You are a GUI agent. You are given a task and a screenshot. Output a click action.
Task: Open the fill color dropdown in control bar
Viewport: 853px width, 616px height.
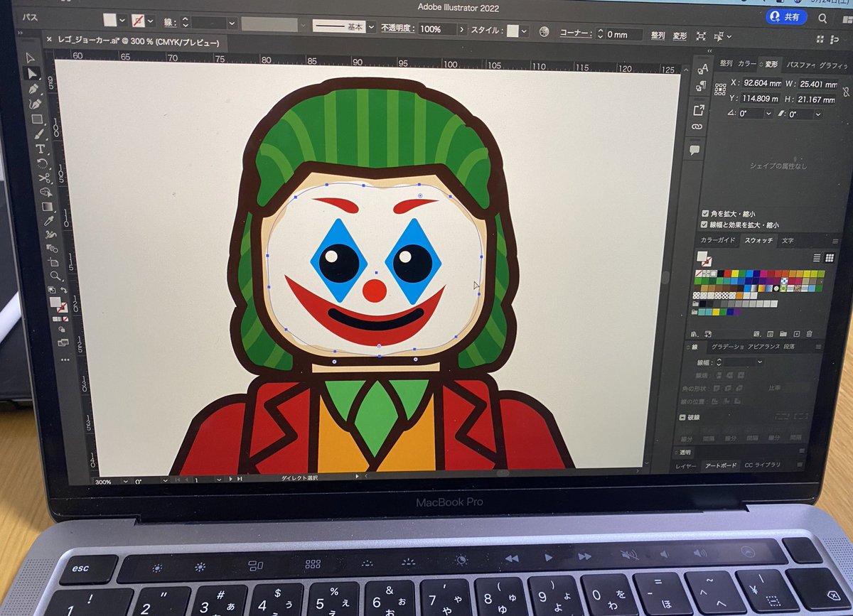click(x=122, y=21)
